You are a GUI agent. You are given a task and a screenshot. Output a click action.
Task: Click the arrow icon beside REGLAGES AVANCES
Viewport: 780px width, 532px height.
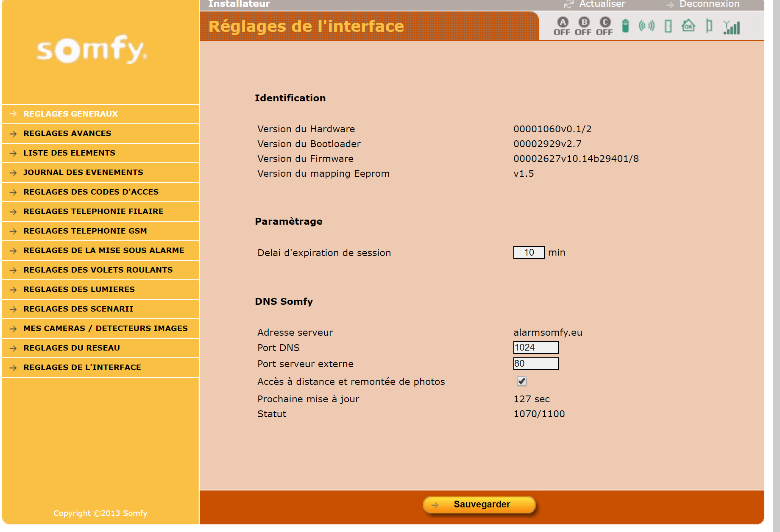pos(13,134)
